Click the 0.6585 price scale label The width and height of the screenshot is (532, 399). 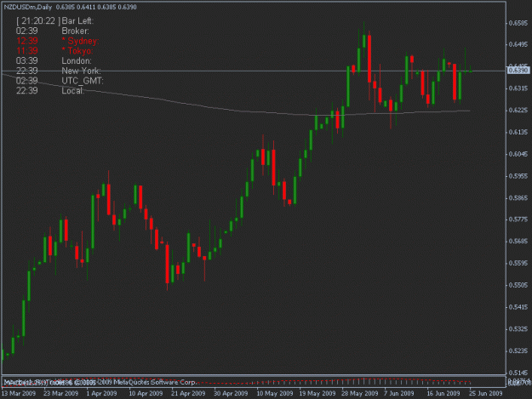(x=518, y=23)
